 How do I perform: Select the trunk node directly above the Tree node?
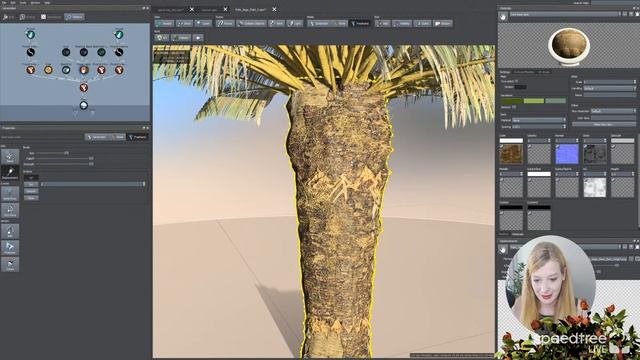[x=84, y=87]
